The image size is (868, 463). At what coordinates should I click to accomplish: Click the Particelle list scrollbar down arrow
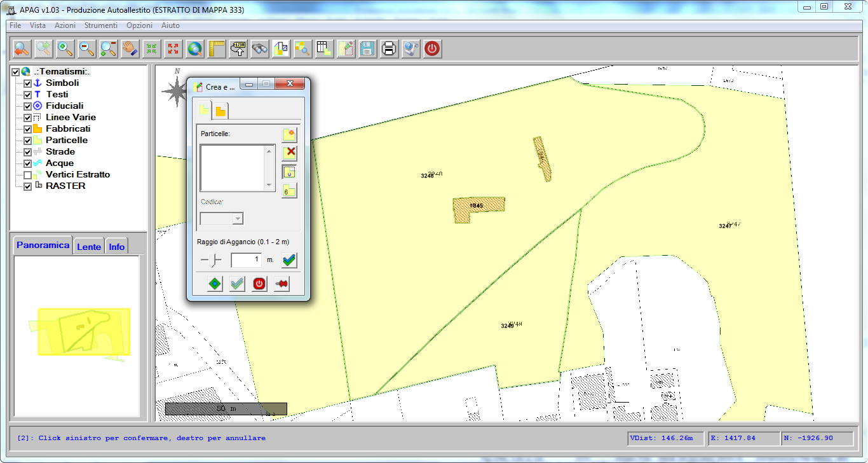point(270,186)
